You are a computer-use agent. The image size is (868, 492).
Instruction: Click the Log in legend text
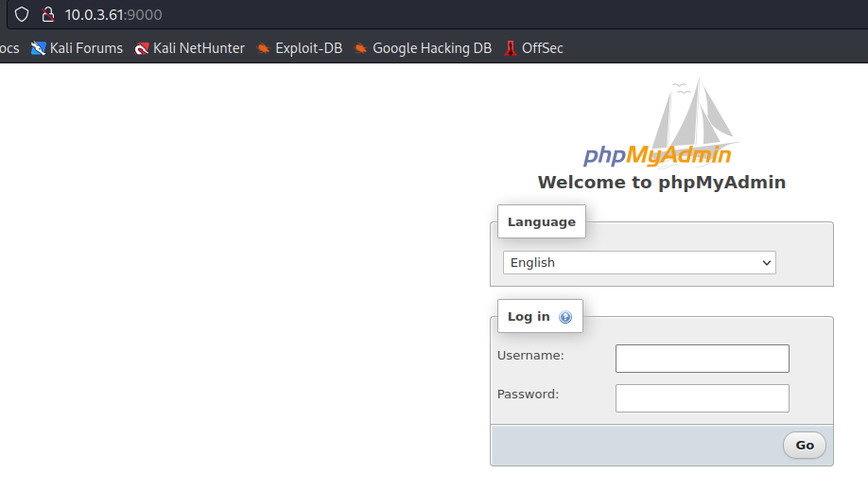pyautogui.click(x=529, y=316)
